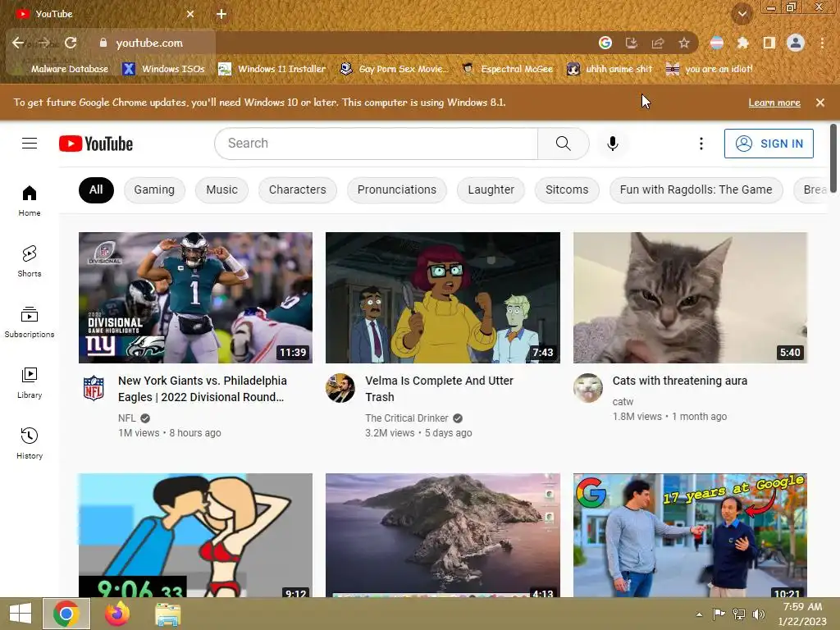
Task: Select the Gaming filter chip
Action: (154, 190)
